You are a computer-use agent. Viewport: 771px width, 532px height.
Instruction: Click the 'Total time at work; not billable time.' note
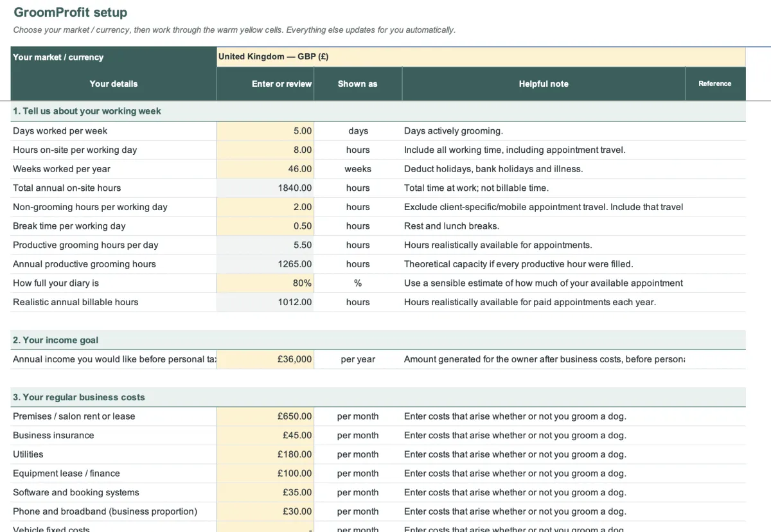476,188
